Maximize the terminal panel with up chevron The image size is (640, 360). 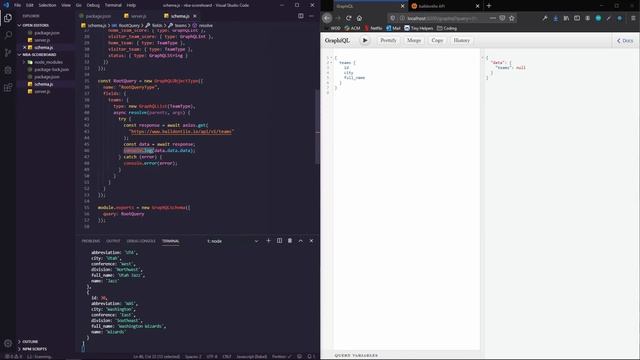[x=300, y=241]
